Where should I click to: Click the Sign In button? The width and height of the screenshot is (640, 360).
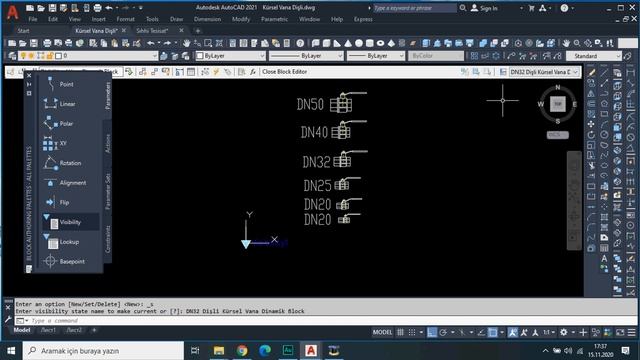pos(484,8)
